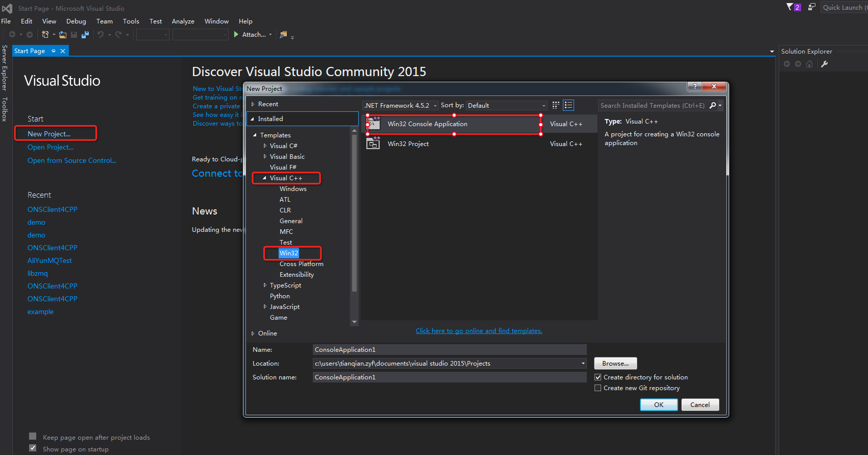Image resolution: width=868 pixels, height=455 pixels.
Task: Click the Redo toolbar icon
Action: pos(118,35)
